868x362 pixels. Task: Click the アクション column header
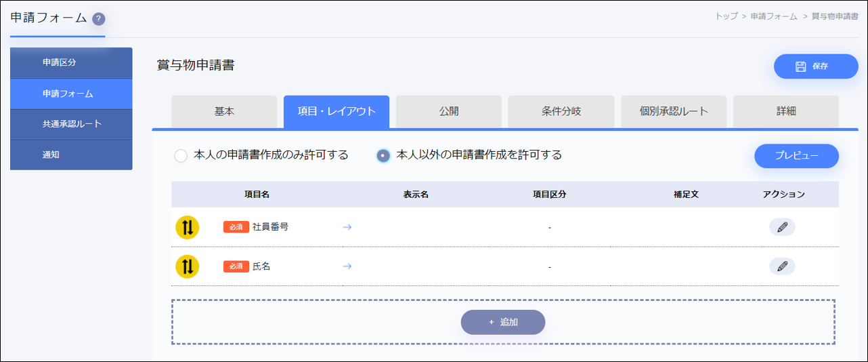783,194
